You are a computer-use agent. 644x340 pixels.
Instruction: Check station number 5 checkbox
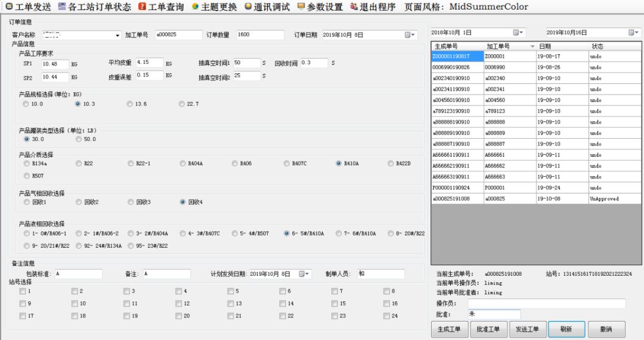click(x=231, y=291)
